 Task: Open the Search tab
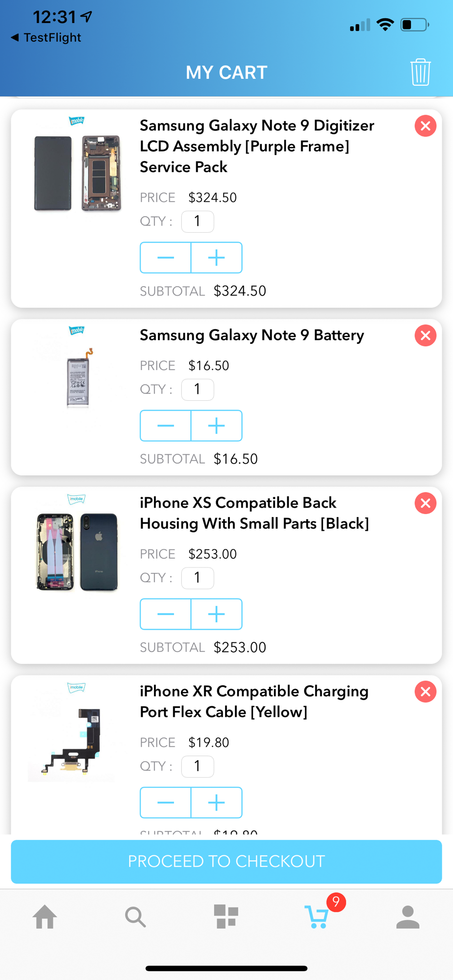(x=135, y=917)
